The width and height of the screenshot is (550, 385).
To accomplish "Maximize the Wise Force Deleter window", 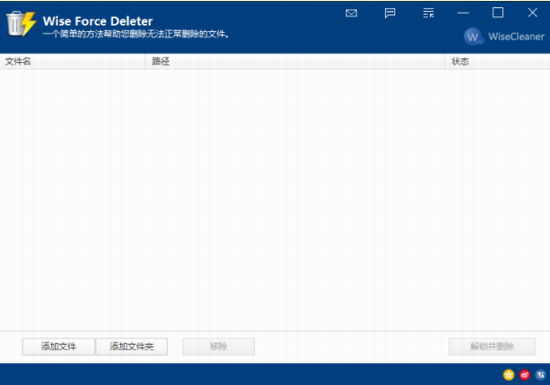I will click(498, 13).
